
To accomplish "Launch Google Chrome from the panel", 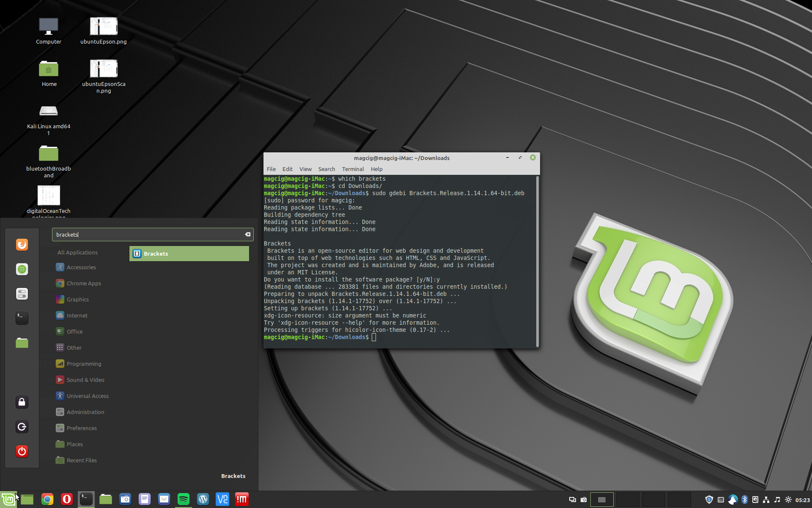I will (47, 500).
